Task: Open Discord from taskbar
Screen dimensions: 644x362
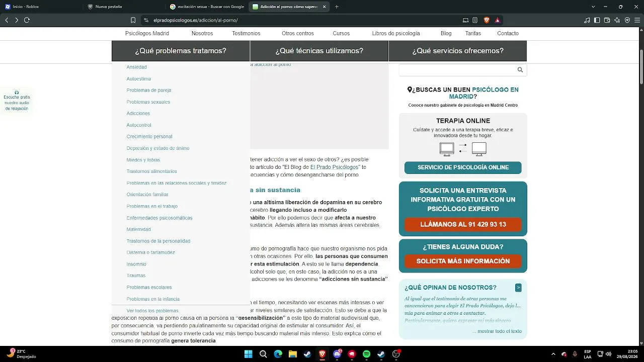Action: pyautogui.click(x=337, y=354)
